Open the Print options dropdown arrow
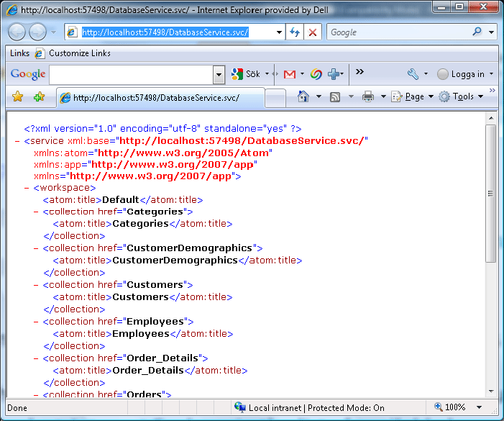This screenshot has width=504, height=421. point(383,96)
